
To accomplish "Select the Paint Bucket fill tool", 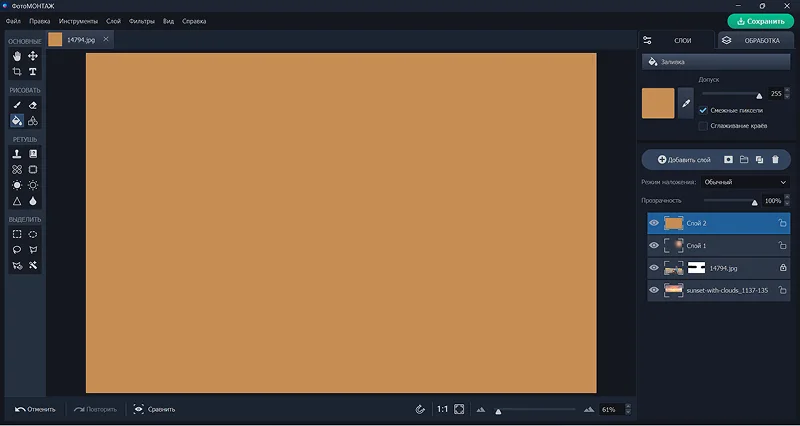I will coord(17,121).
